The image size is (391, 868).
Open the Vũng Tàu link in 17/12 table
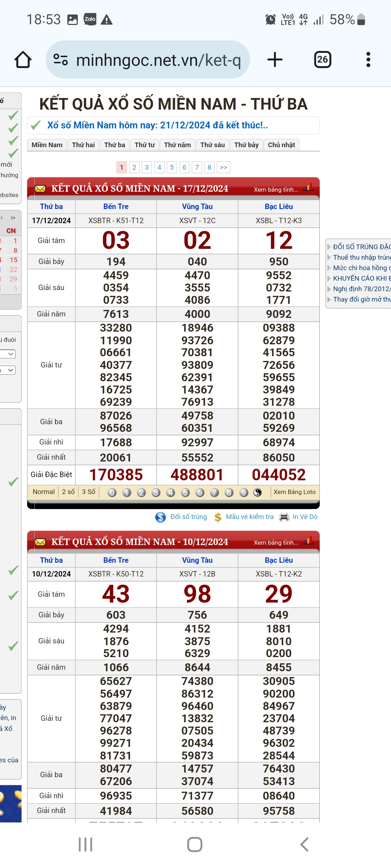point(197,207)
